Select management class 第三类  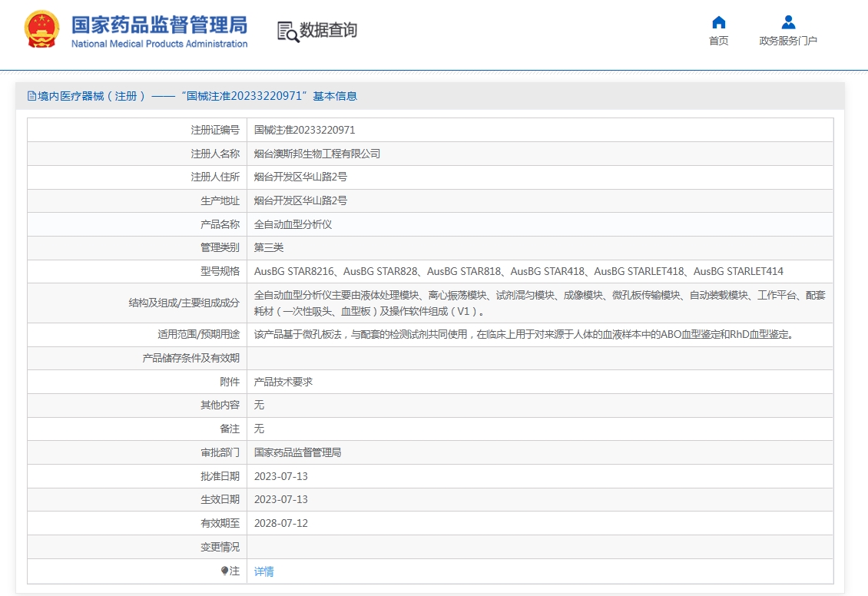click(269, 248)
